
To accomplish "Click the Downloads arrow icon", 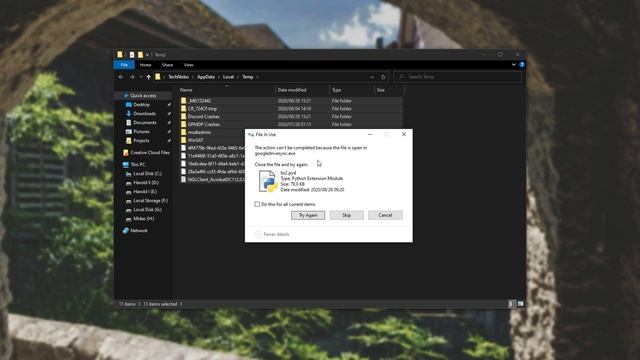I will pyautogui.click(x=129, y=113).
